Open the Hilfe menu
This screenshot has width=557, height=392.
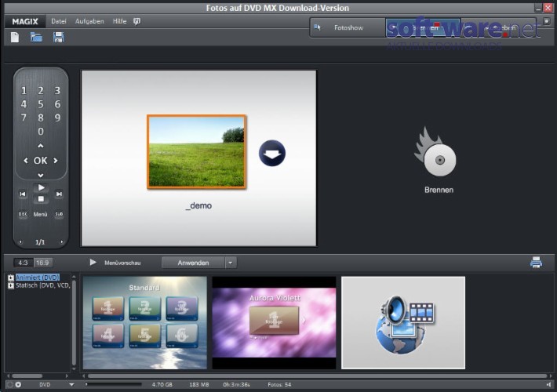tap(119, 21)
